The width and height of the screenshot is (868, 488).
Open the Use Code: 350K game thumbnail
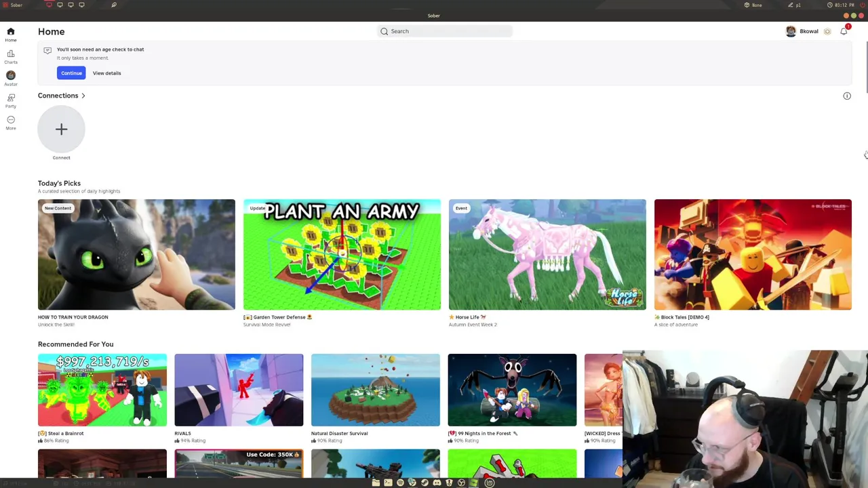pyautogui.click(x=239, y=464)
